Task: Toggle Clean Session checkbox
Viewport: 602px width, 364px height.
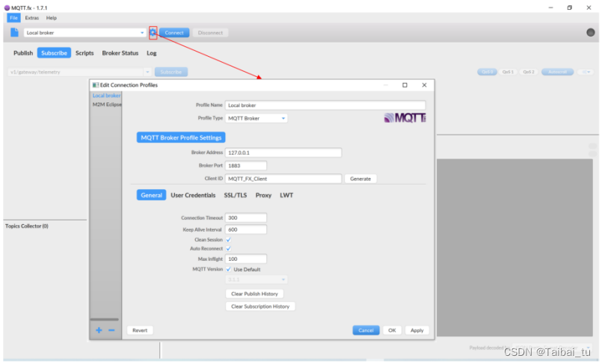Action: [x=228, y=240]
